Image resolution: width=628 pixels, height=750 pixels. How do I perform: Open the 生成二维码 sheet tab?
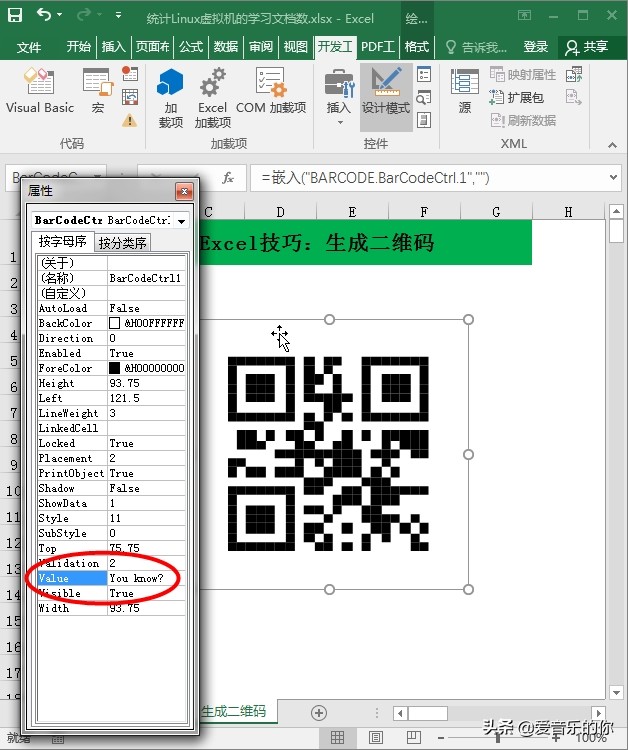[x=233, y=711]
